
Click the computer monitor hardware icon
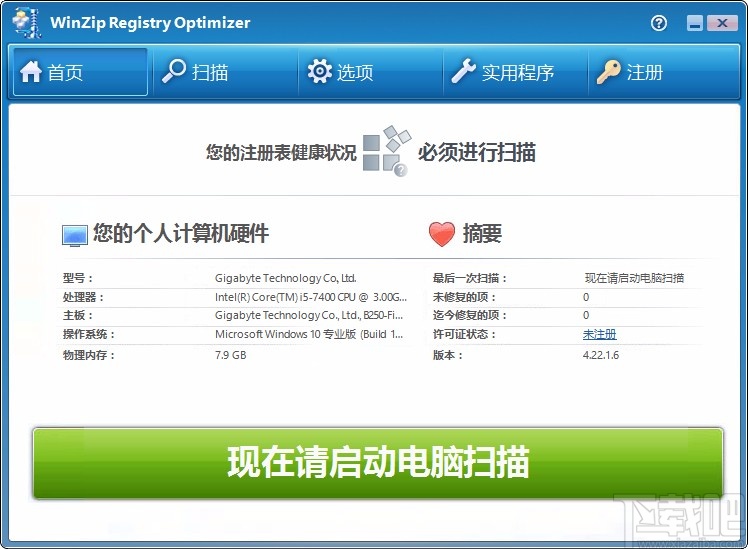click(x=75, y=236)
